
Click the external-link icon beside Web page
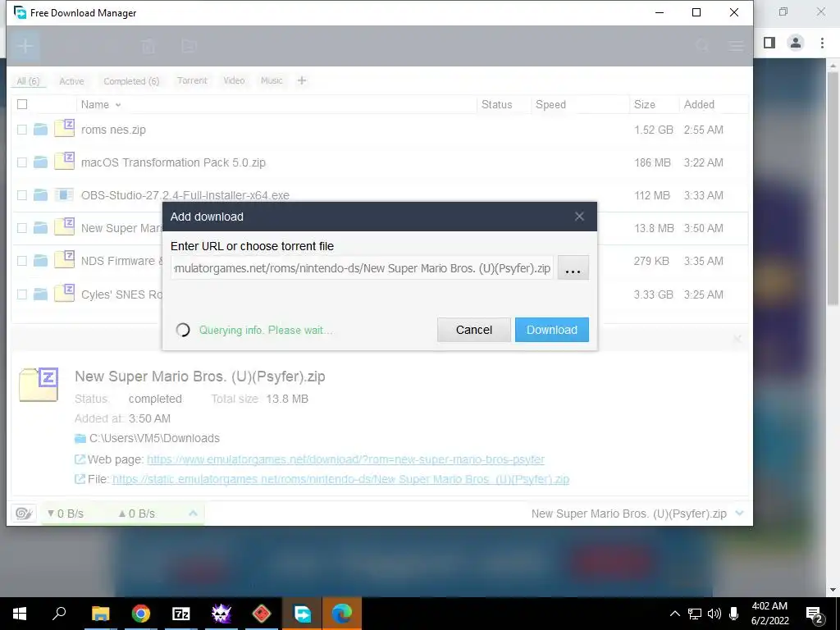click(80, 459)
